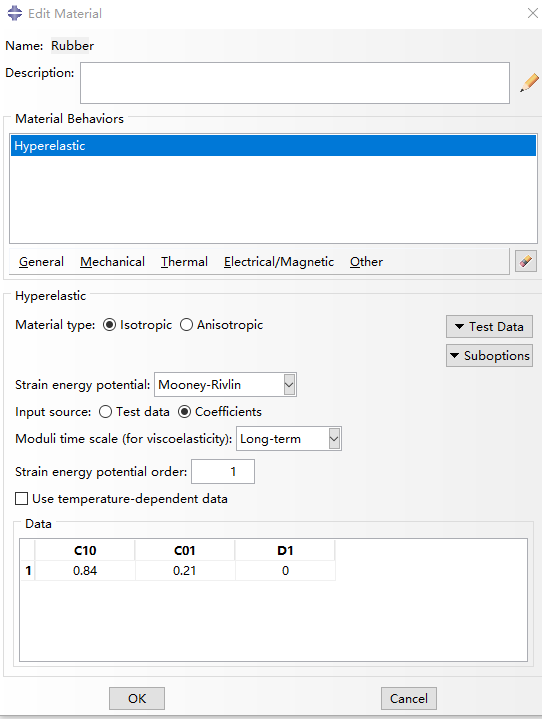Choose Coefficients as input source
The image size is (542, 719).
(x=184, y=412)
